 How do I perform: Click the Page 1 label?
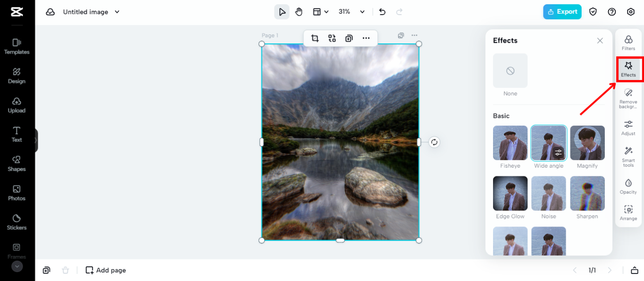coord(270,36)
